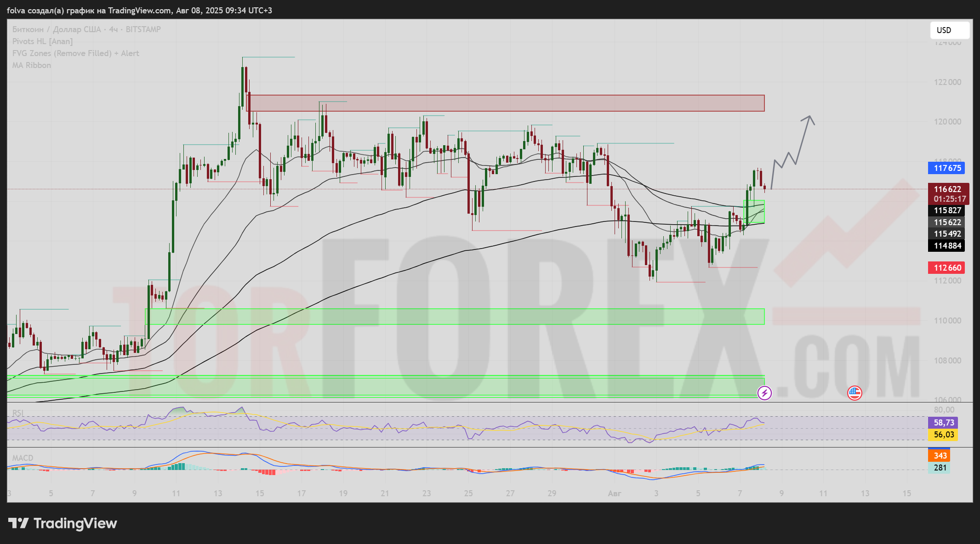Image resolution: width=980 pixels, height=544 pixels.
Task: Click the current price 116622 countdown label
Action: (x=948, y=194)
